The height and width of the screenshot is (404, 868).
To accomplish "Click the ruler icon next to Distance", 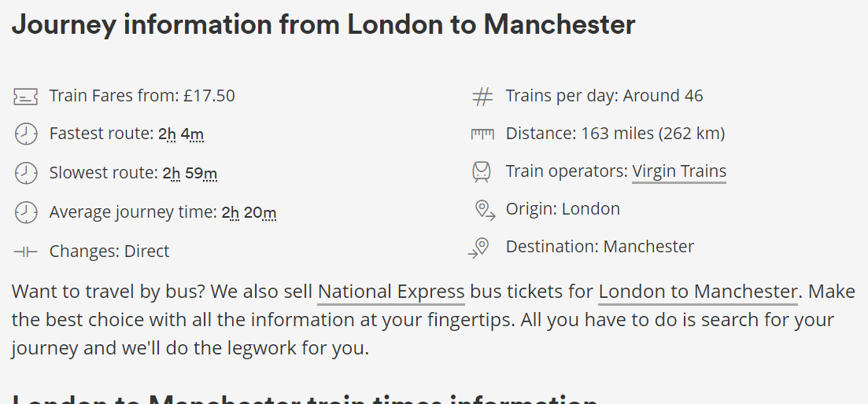I will click(482, 134).
